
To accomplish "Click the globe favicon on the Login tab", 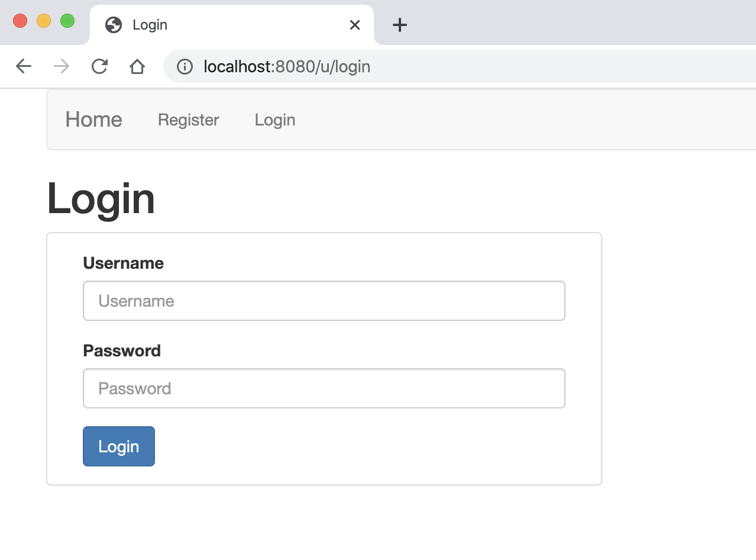I will [x=114, y=25].
